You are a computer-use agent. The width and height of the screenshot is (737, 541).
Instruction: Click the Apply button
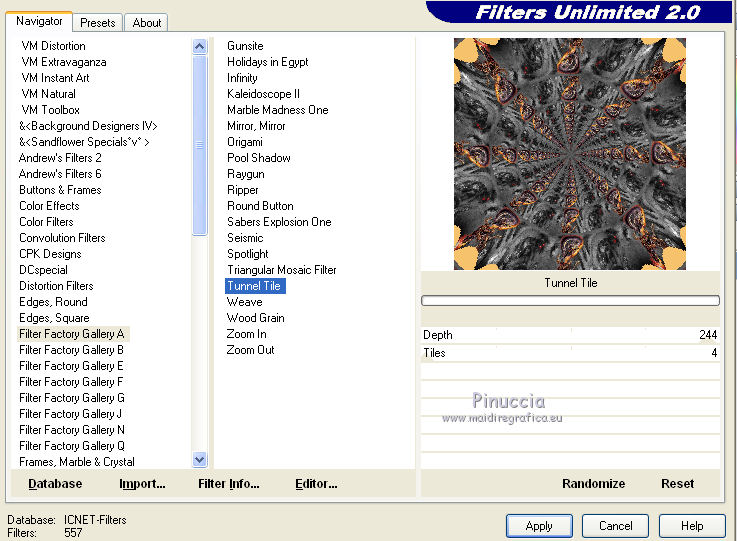(x=539, y=525)
